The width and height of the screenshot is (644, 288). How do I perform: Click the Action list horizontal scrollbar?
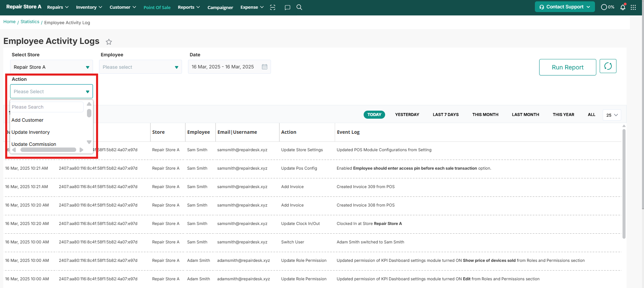coord(48,150)
